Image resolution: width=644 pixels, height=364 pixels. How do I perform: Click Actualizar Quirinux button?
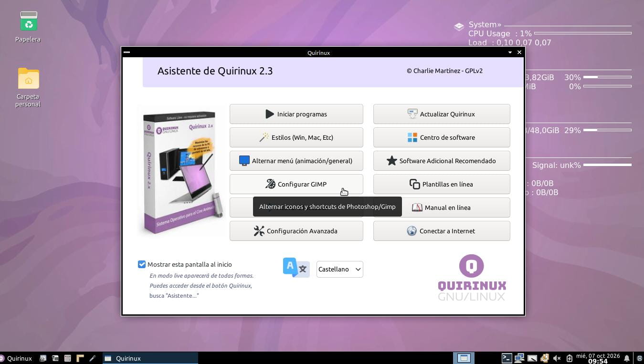(x=442, y=114)
